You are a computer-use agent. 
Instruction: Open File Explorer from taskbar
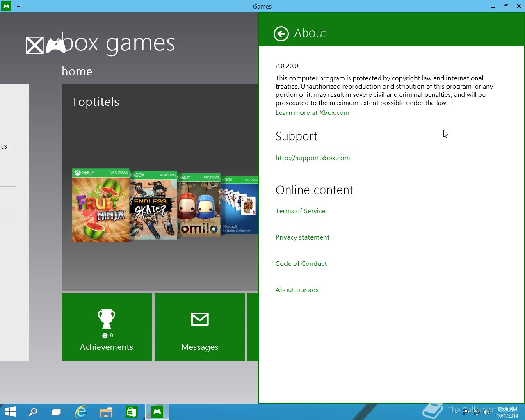[106, 412]
